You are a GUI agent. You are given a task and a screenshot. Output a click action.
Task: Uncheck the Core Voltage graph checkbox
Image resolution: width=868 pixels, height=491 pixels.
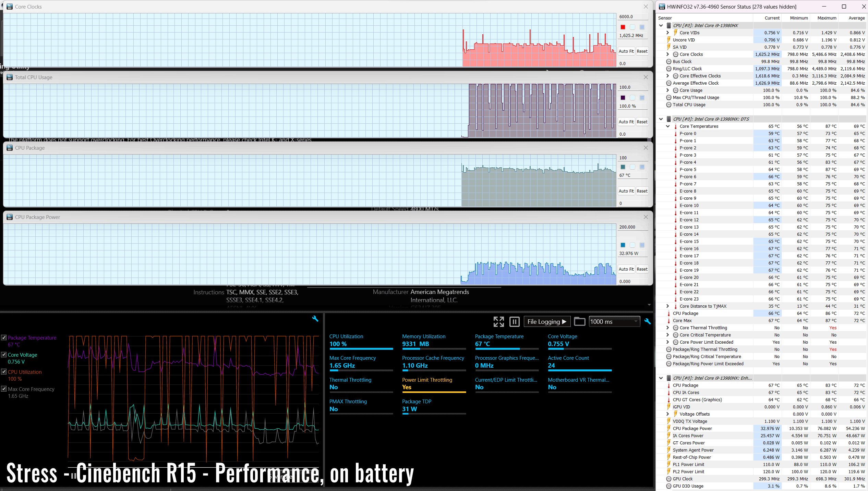(4, 355)
